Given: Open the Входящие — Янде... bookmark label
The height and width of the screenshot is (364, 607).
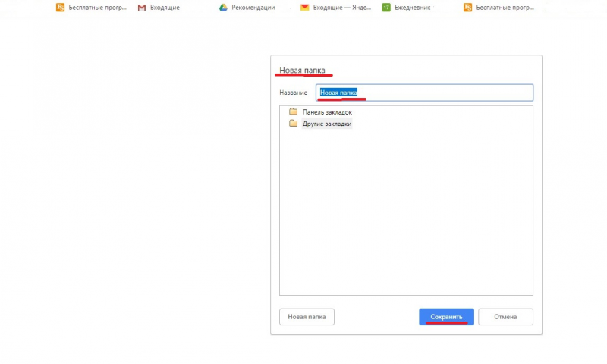Looking at the screenshot, I should tap(342, 8).
